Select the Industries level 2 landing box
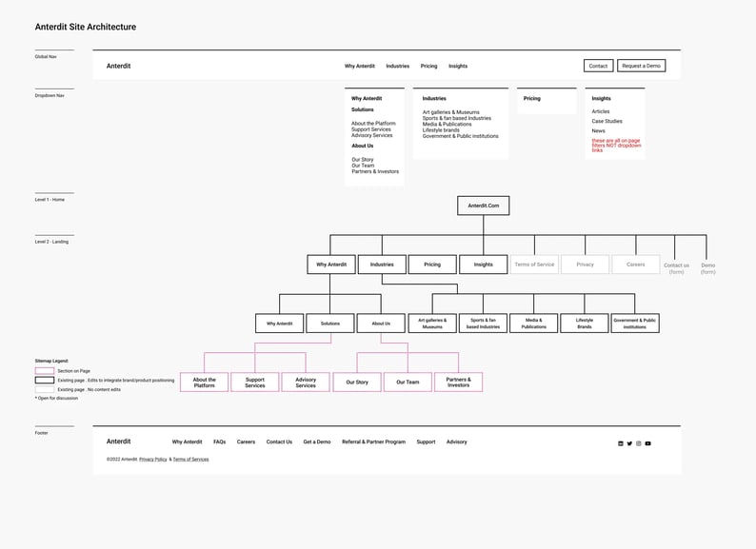 (x=382, y=265)
